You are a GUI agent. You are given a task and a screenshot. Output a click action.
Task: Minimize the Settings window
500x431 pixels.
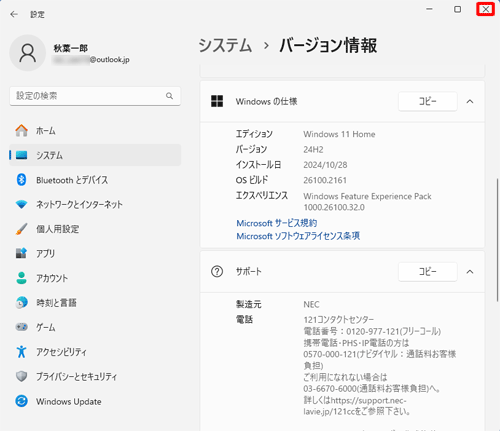click(429, 9)
